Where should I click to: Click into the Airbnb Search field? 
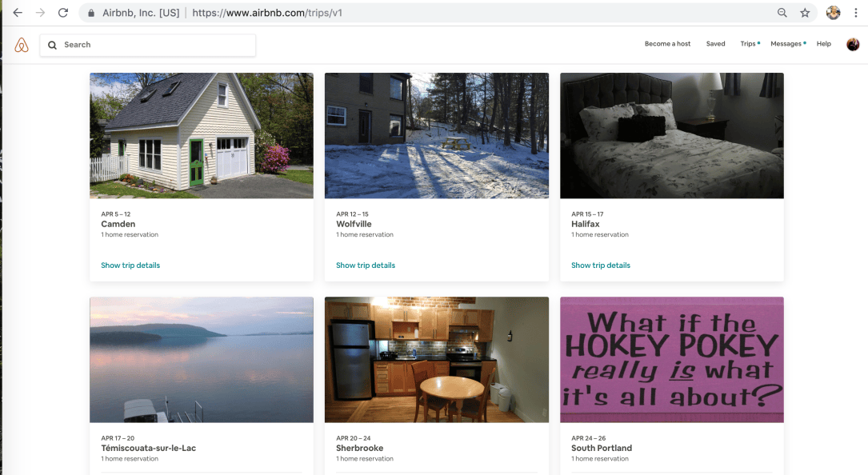[148, 45]
